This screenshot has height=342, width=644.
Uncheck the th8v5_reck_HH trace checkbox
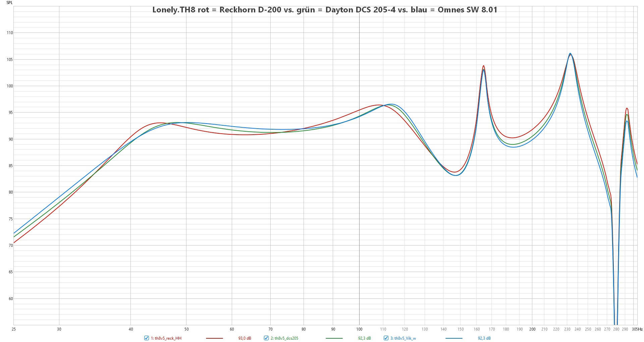pos(146,338)
